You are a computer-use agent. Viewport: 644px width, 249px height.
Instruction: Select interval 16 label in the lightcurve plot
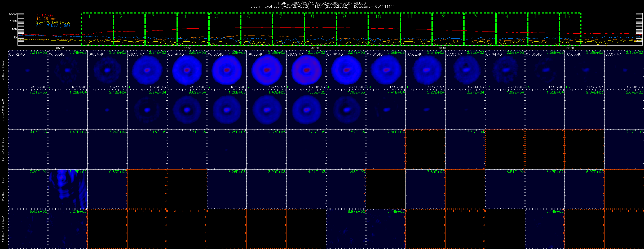567,16
